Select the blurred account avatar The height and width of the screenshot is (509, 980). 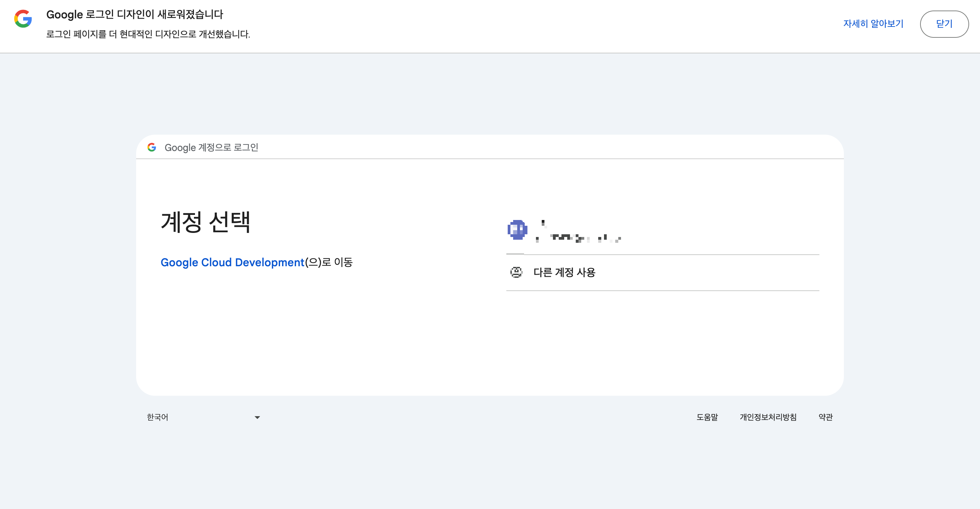pos(517,230)
